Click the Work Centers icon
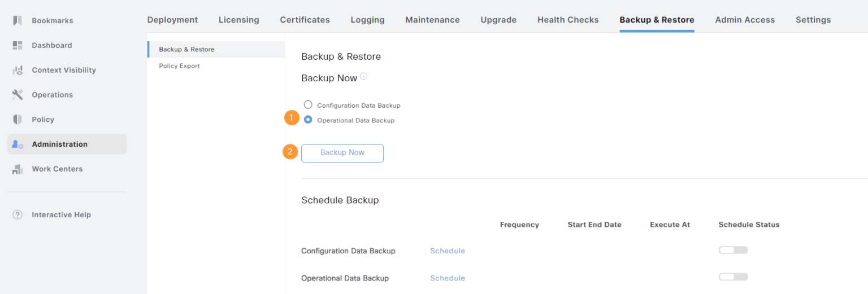This screenshot has width=868, height=294. coord(18,169)
